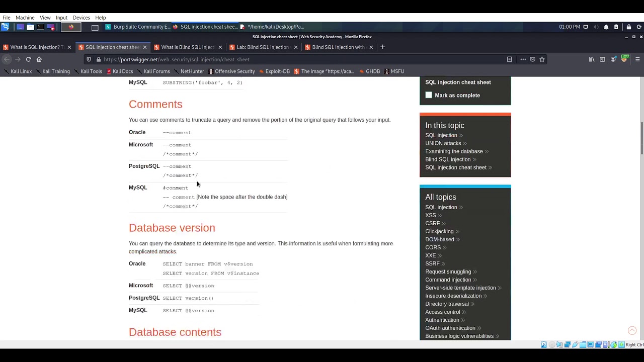
Task: Switch to Lab: Blind SQL injection tab
Action: [x=263, y=47]
